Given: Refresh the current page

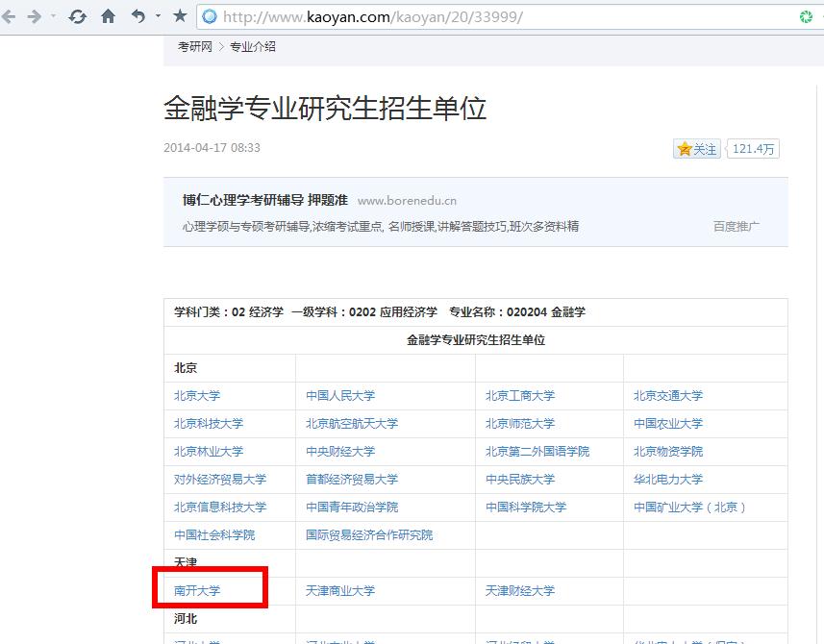Looking at the screenshot, I should 77,15.
